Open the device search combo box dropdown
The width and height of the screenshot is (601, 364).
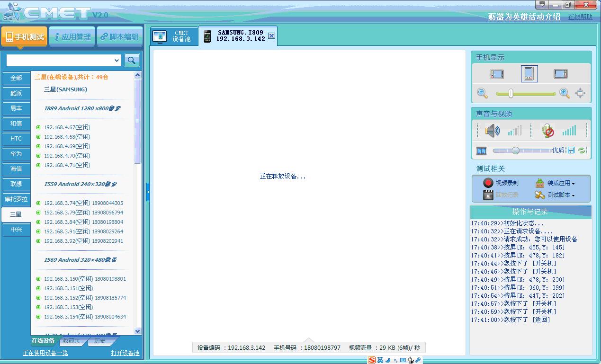(117, 60)
